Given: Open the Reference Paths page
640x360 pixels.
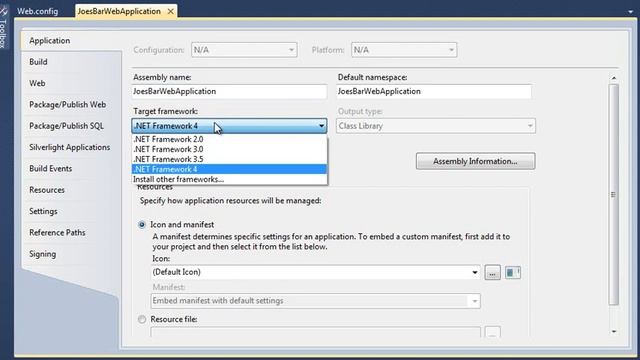Looking at the screenshot, I should 57,233.
